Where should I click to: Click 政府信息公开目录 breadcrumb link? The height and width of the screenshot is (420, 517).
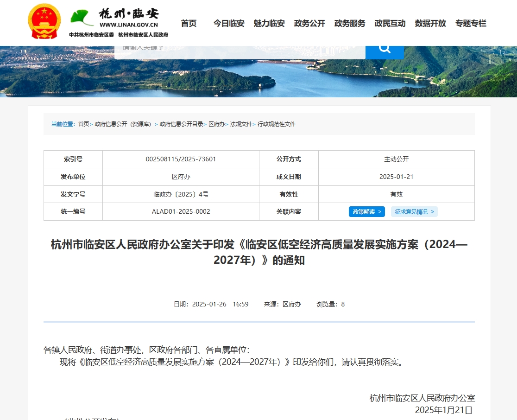point(181,124)
